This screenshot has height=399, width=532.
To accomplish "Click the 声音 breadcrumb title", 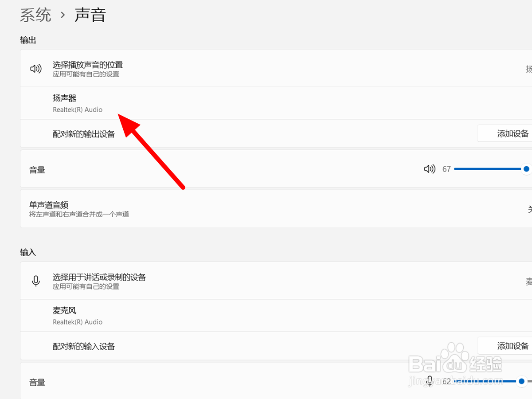I will (90, 15).
